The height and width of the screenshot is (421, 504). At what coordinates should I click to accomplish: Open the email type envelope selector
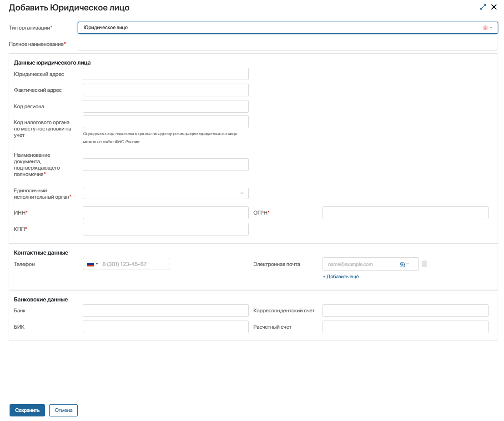click(x=404, y=264)
